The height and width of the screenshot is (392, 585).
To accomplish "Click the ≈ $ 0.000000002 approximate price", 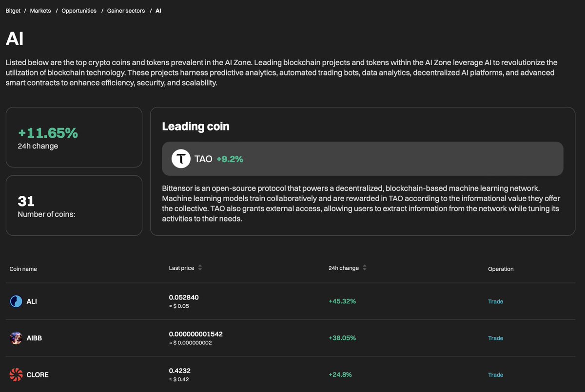I will (190, 343).
